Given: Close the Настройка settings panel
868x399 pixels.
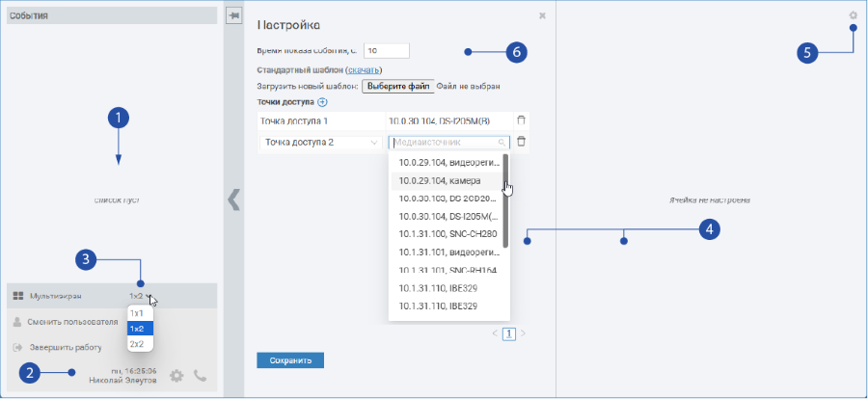Looking at the screenshot, I should click(x=542, y=16).
